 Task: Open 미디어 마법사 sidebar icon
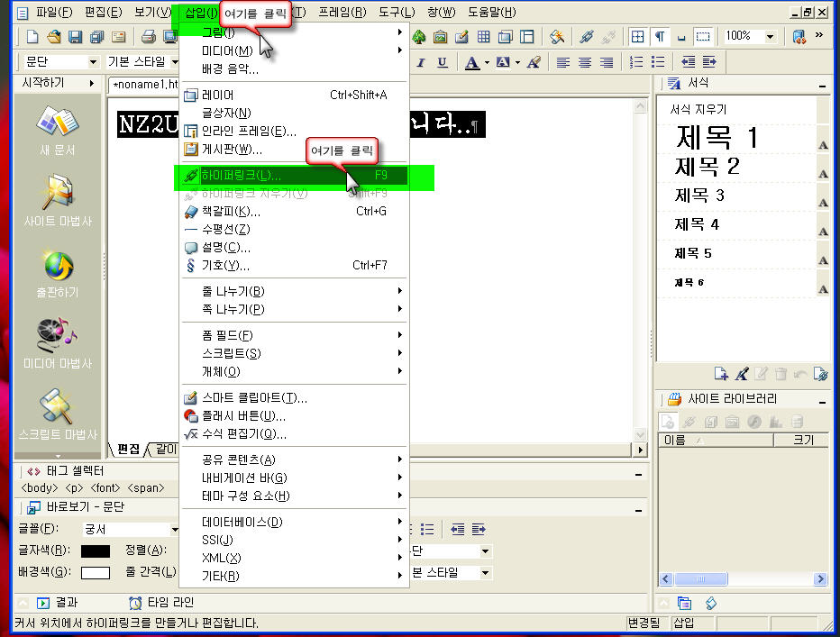[57, 335]
